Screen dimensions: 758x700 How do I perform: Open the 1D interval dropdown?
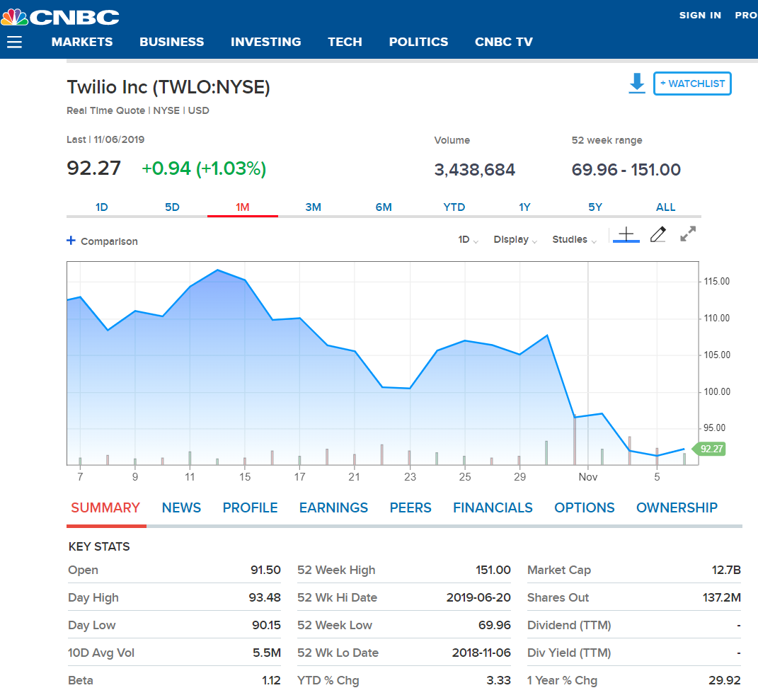click(468, 239)
